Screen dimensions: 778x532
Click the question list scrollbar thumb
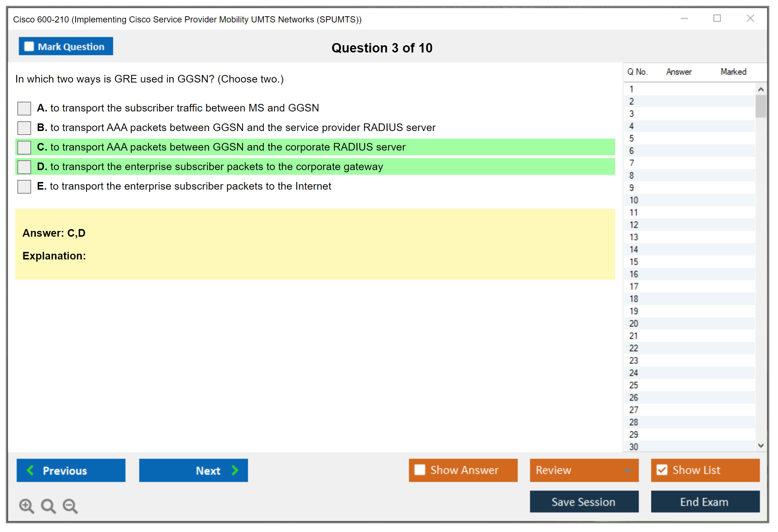tap(761, 106)
